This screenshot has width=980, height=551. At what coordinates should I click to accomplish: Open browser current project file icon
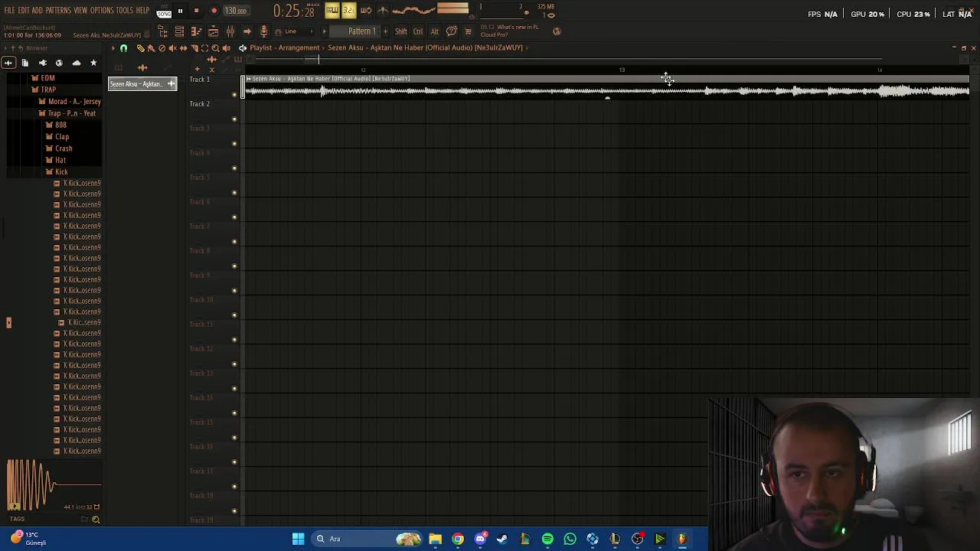point(25,63)
